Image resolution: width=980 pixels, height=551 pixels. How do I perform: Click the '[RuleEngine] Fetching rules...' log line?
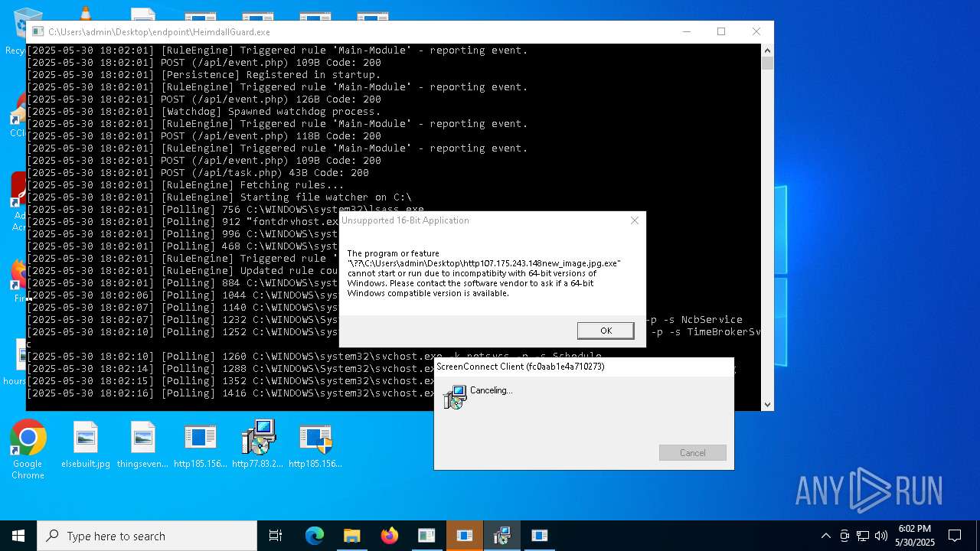(185, 185)
